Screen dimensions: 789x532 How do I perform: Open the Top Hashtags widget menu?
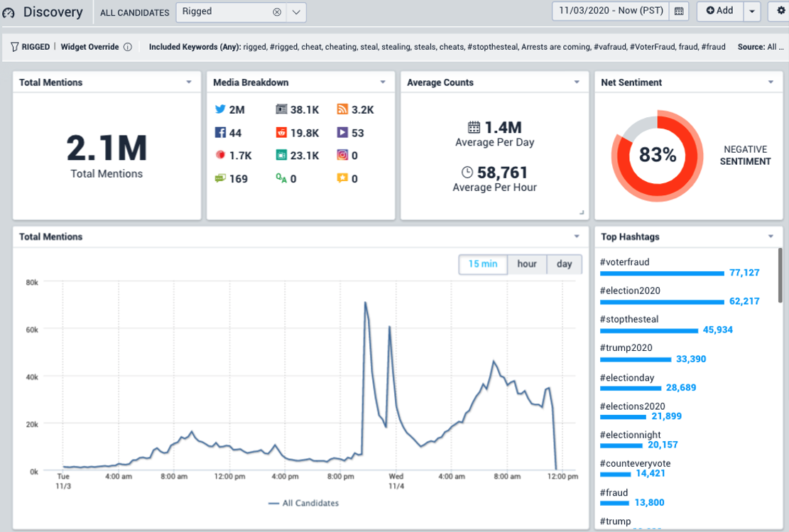[x=771, y=237]
